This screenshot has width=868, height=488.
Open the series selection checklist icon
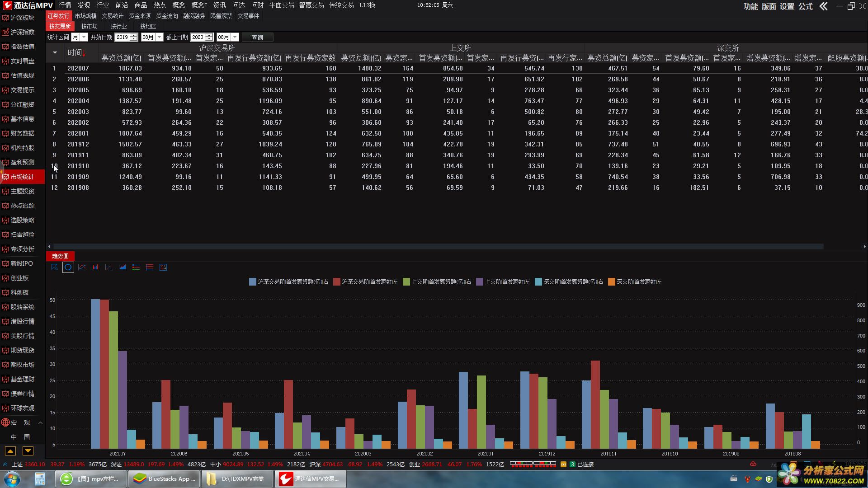(163, 267)
